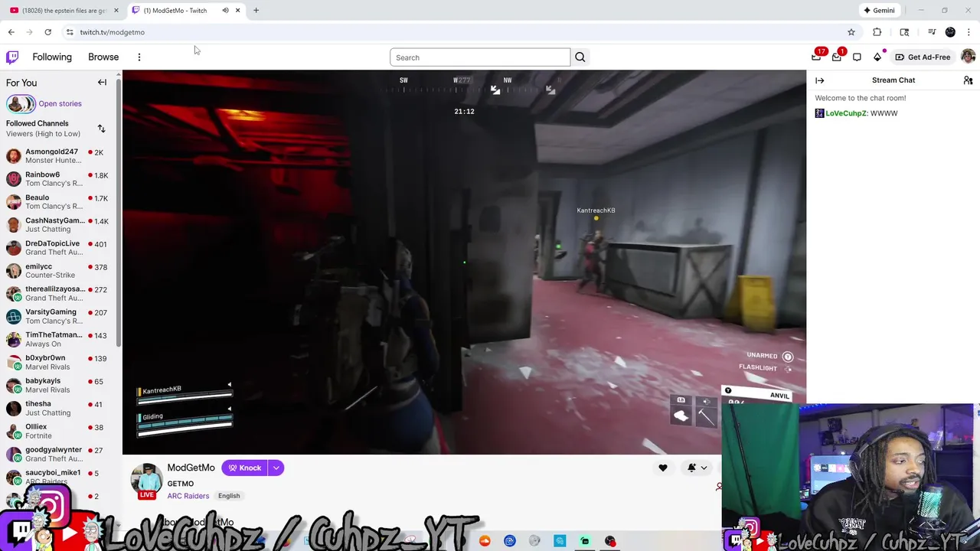This screenshot has height=551, width=980.
Task: Expand the Knock button dropdown arrow
Action: point(276,468)
